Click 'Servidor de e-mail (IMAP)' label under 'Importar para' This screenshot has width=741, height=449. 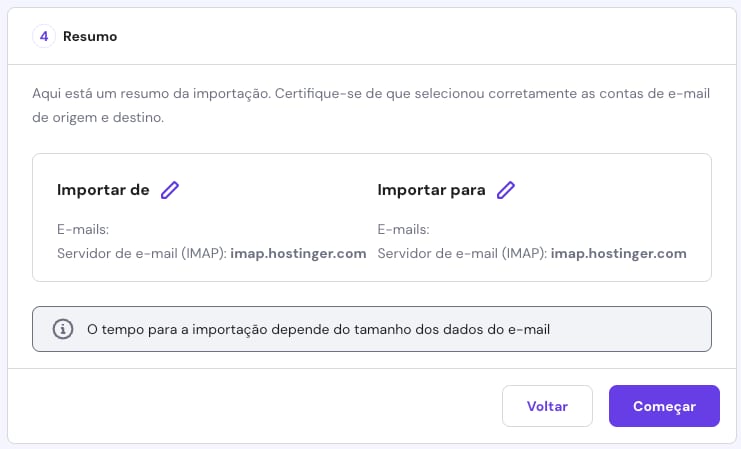[461, 254]
